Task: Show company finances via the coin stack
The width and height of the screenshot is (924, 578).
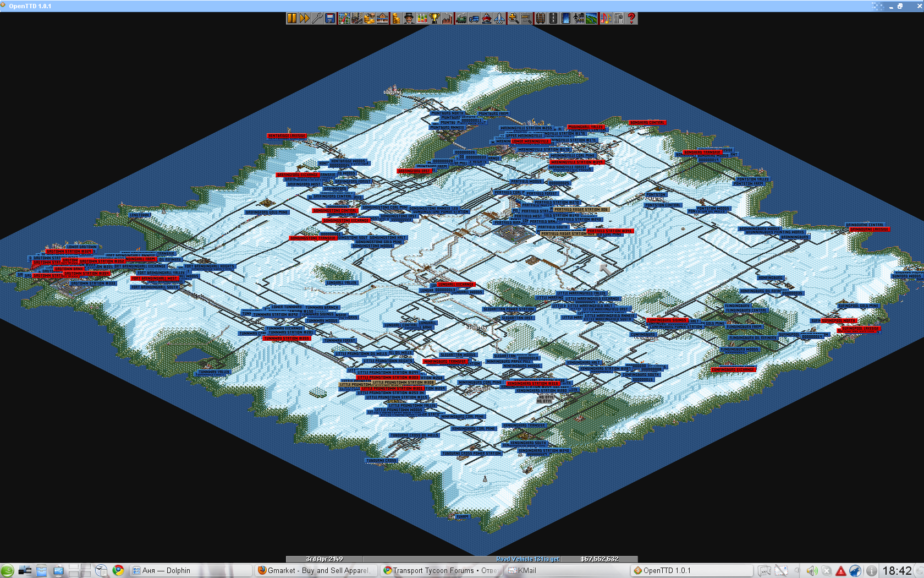Action: pos(396,18)
